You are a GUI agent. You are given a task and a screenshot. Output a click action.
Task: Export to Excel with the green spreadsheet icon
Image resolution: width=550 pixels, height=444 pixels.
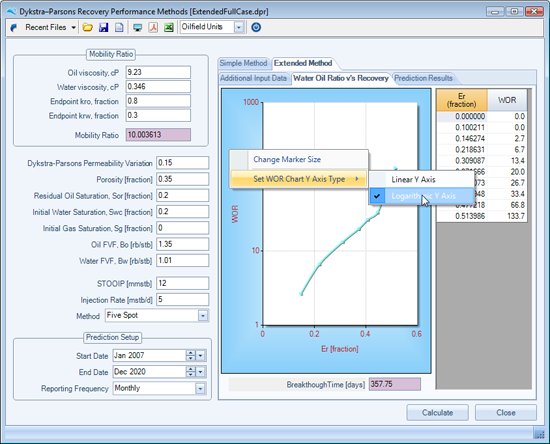pyautogui.click(x=169, y=27)
